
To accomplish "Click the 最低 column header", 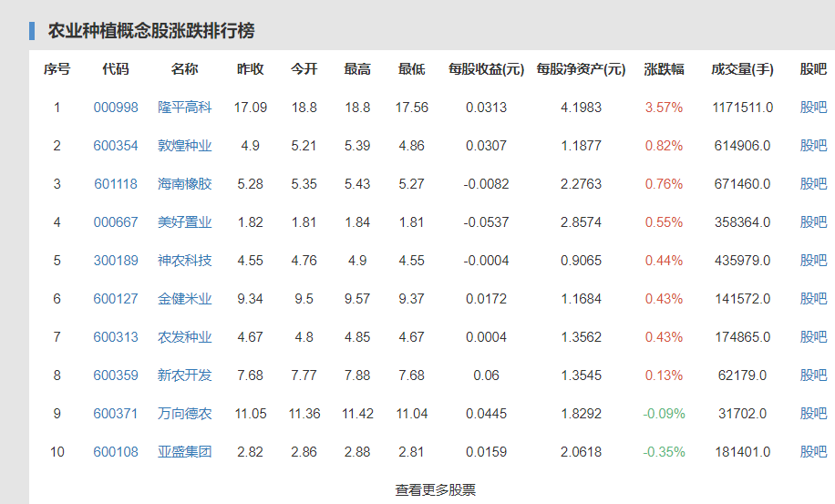I will (412, 69).
